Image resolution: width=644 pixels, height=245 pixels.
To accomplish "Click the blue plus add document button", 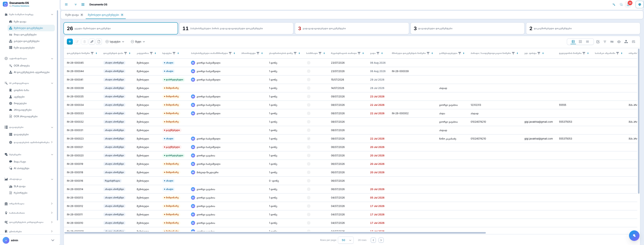I will [x=70, y=42].
